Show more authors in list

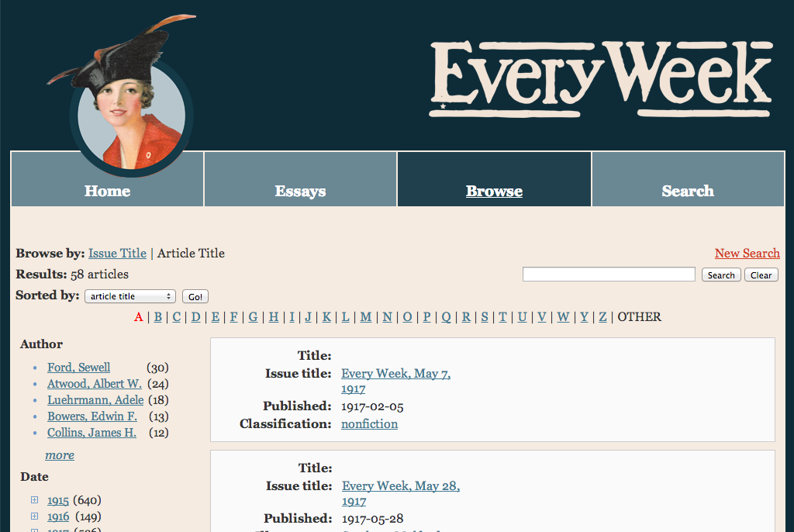60,455
